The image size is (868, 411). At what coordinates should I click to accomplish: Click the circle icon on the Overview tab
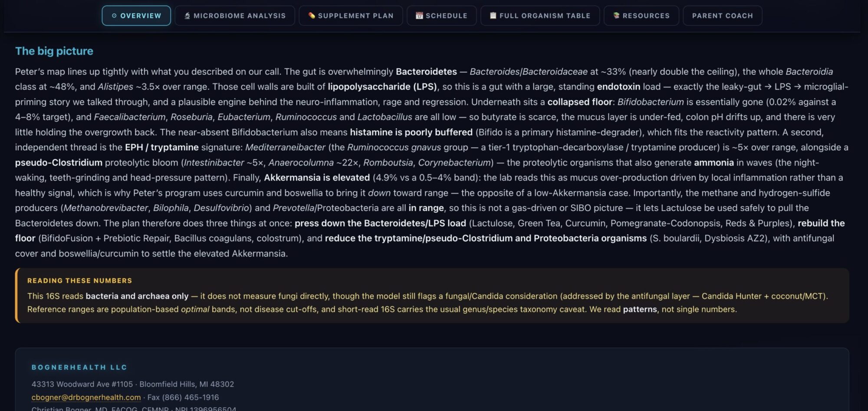click(x=114, y=16)
